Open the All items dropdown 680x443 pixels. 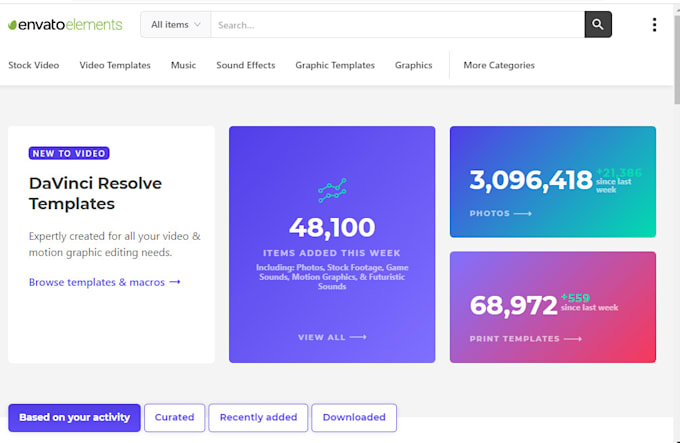click(x=176, y=25)
